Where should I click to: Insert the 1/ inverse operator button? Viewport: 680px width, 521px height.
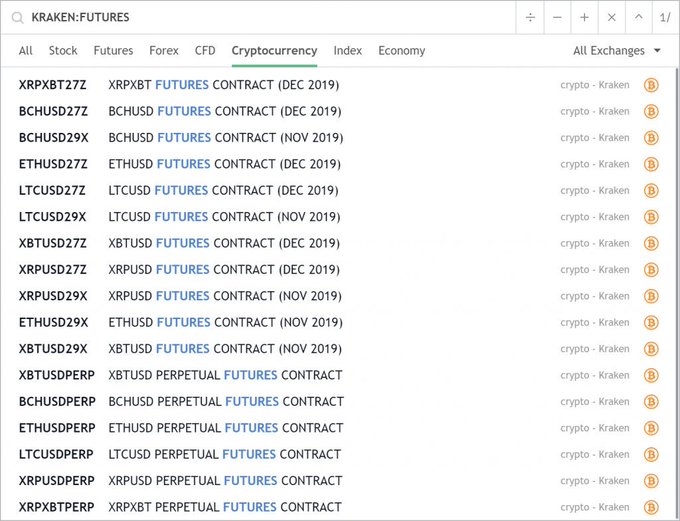(665, 17)
